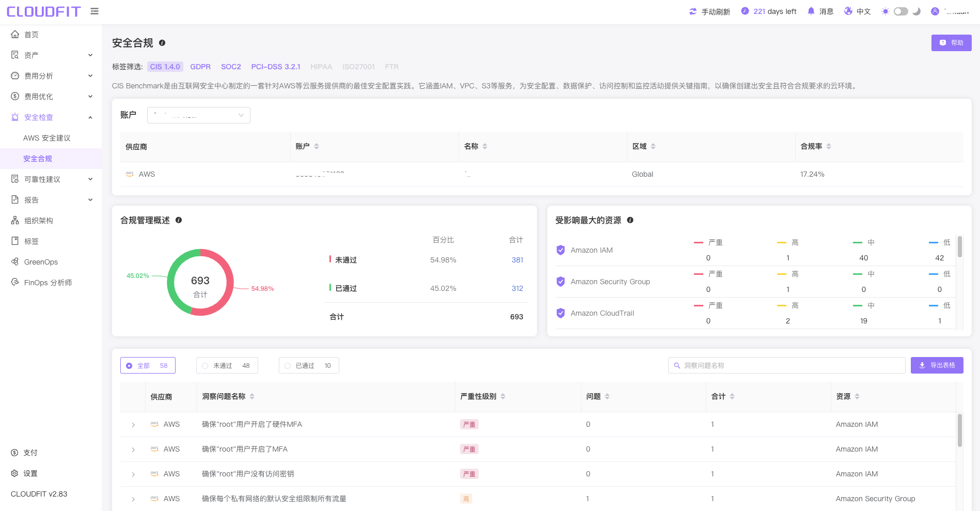Click the info icon beside 受影响最大的资源

630,220
